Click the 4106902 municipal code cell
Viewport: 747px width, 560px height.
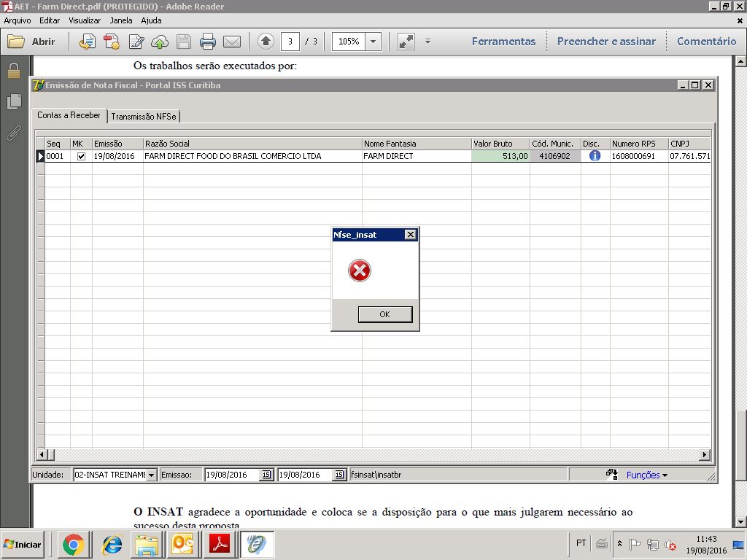pos(555,156)
